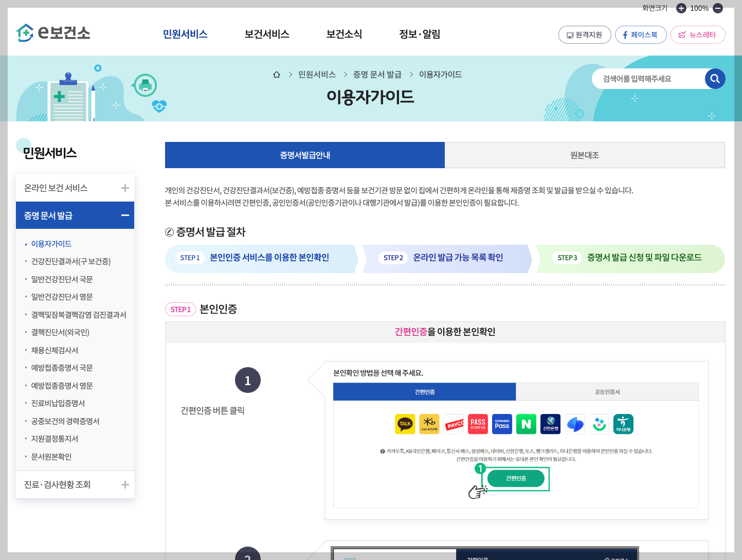The height and width of the screenshot is (560, 742).
Task: Select the Toss authentication icon
Action: 575,424
